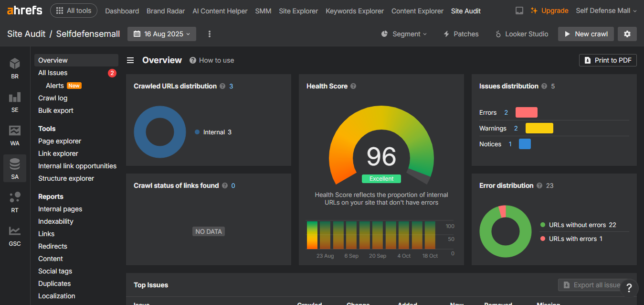Open Site Explorer

pyautogui.click(x=298, y=11)
